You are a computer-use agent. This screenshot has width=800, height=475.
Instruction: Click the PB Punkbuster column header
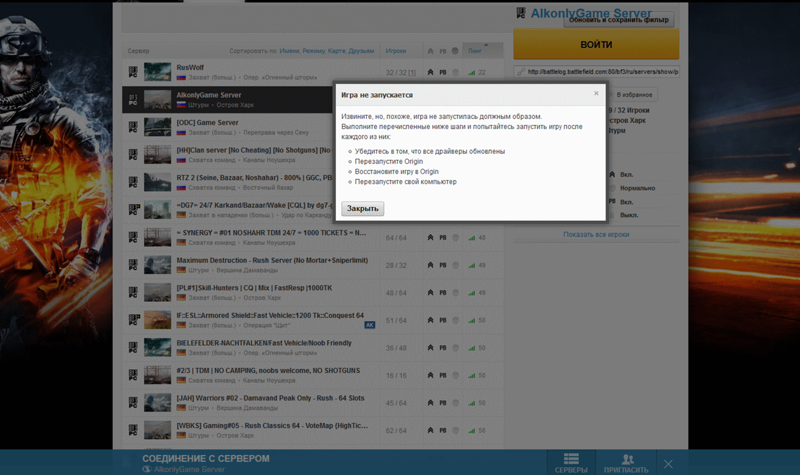pyautogui.click(x=443, y=51)
